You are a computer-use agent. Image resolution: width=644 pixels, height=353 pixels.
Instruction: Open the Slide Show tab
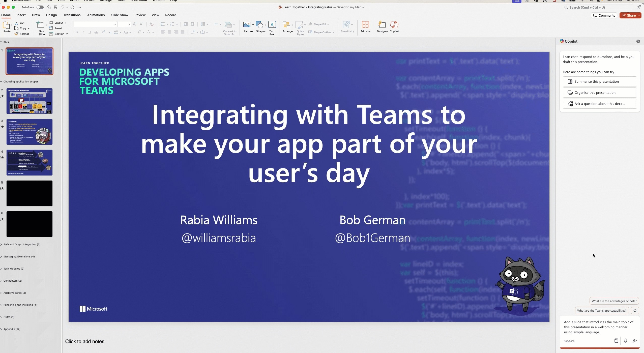pyautogui.click(x=120, y=15)
